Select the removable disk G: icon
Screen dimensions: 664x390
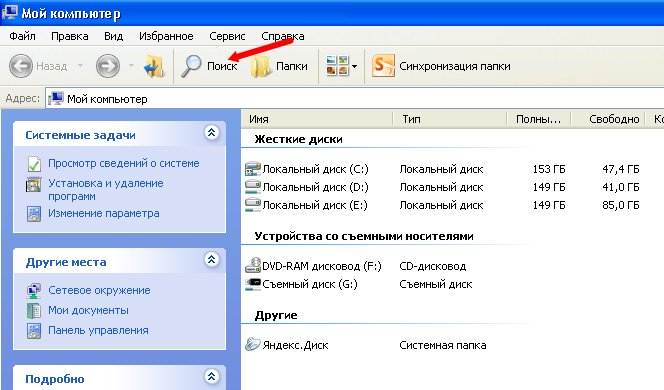pyautogui.click(x=253, y=284)
